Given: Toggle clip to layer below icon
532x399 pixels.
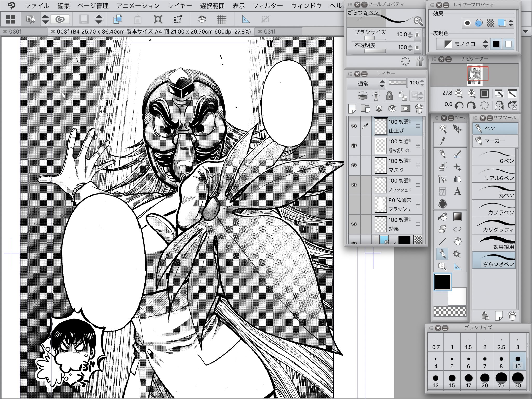Looking at the screenshot, I should 362,96.
